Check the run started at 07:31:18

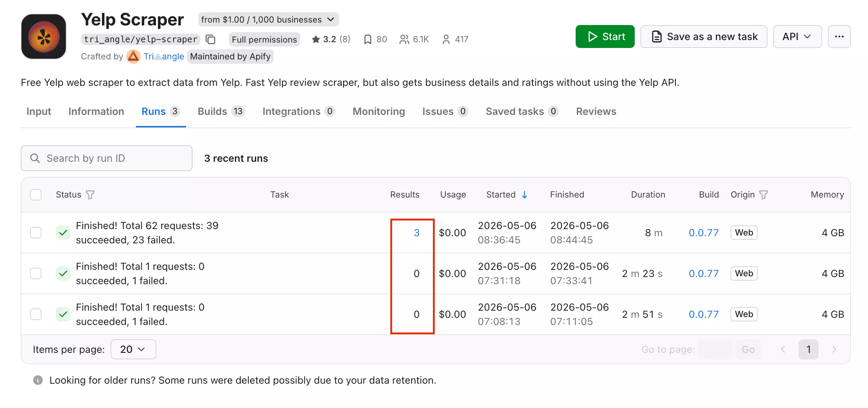(36, 273)
